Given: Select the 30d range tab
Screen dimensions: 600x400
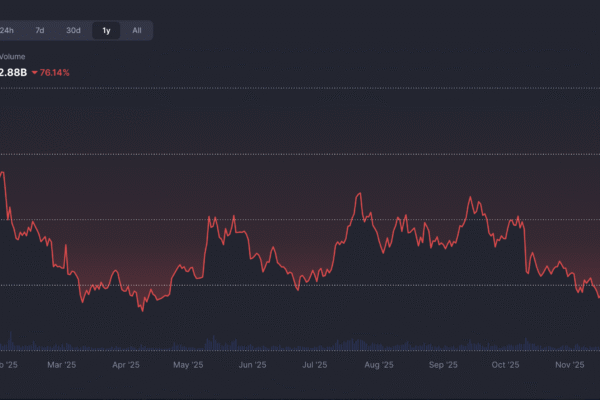Looking at the screenshot, I should [73, 30].
